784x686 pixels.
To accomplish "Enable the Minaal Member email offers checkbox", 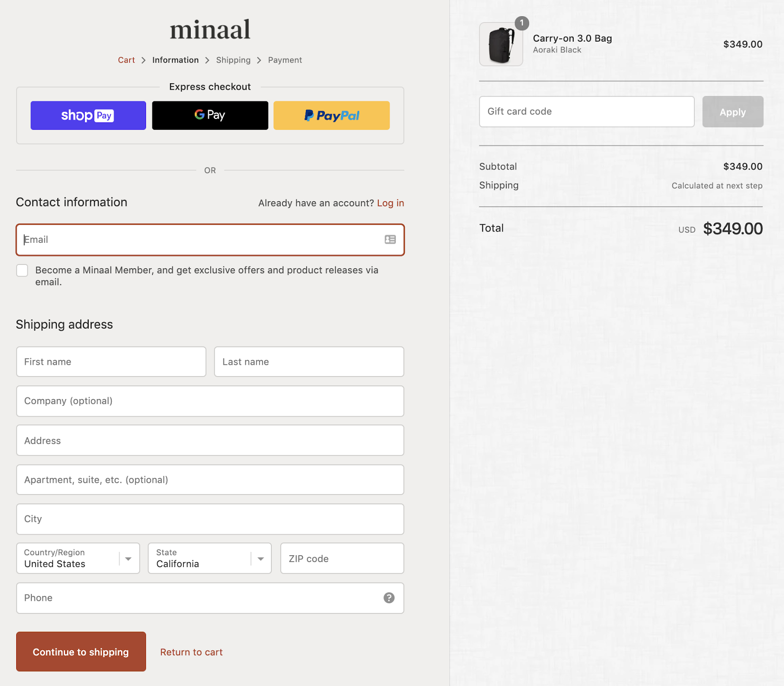I will click(22, 270).
